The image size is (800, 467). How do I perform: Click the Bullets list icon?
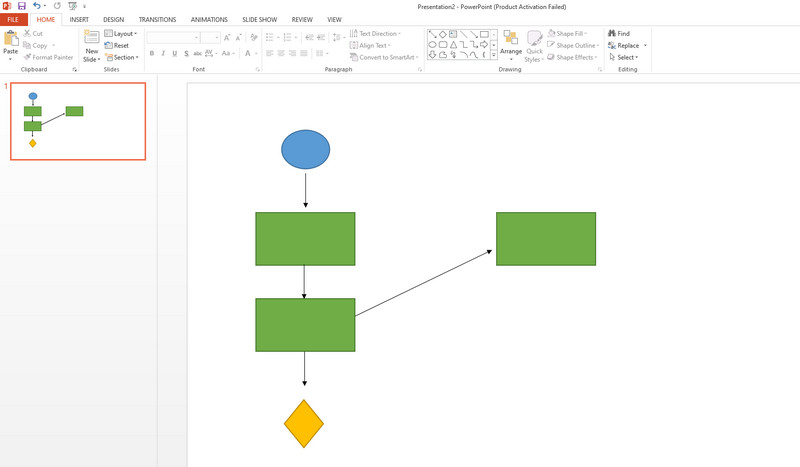click(271, 37)
